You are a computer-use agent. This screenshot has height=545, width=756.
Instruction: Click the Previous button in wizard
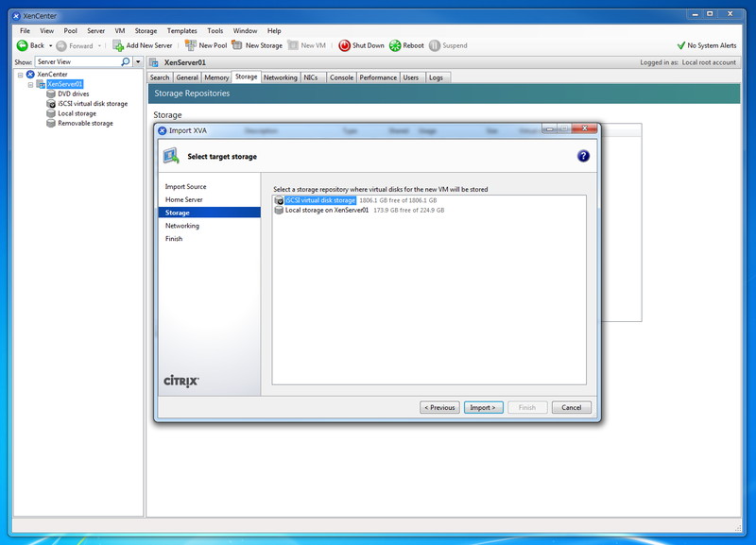[439, 408]
